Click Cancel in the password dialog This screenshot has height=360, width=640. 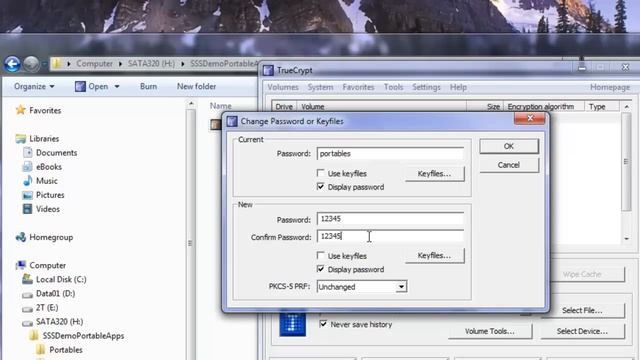(509, 165)
